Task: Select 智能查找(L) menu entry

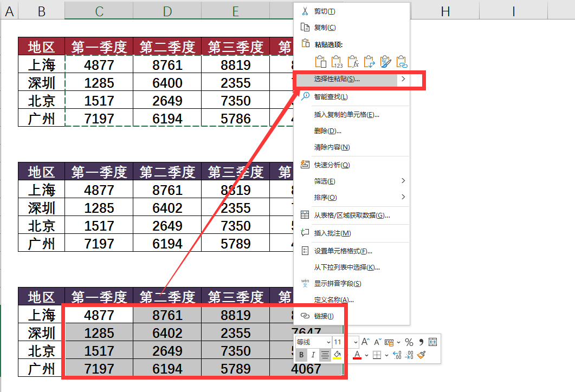Action: click(352, 97)
